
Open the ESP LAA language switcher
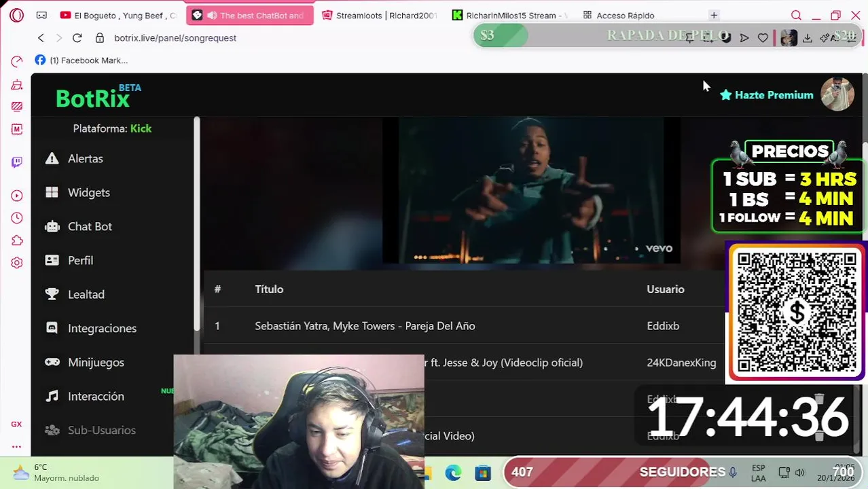pyautogui.click(x=759, y=473)
